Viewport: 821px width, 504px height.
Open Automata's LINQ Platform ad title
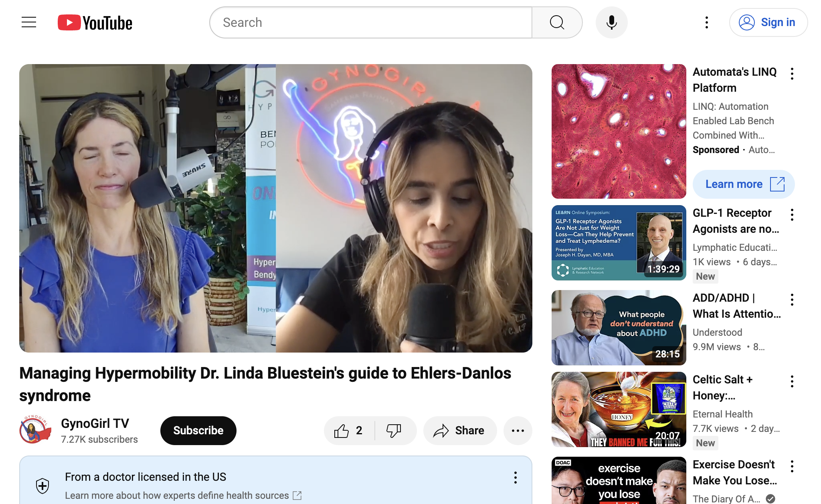(x=734, y=80)
